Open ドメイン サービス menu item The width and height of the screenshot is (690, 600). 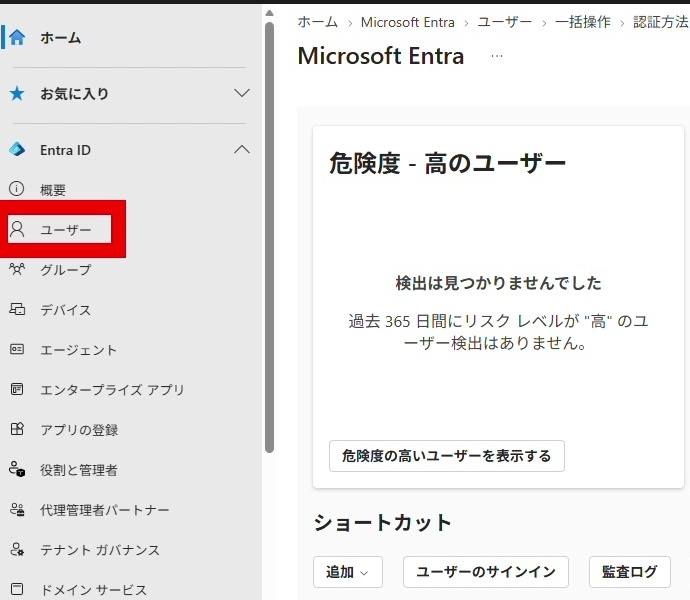(x=93, y=589)
